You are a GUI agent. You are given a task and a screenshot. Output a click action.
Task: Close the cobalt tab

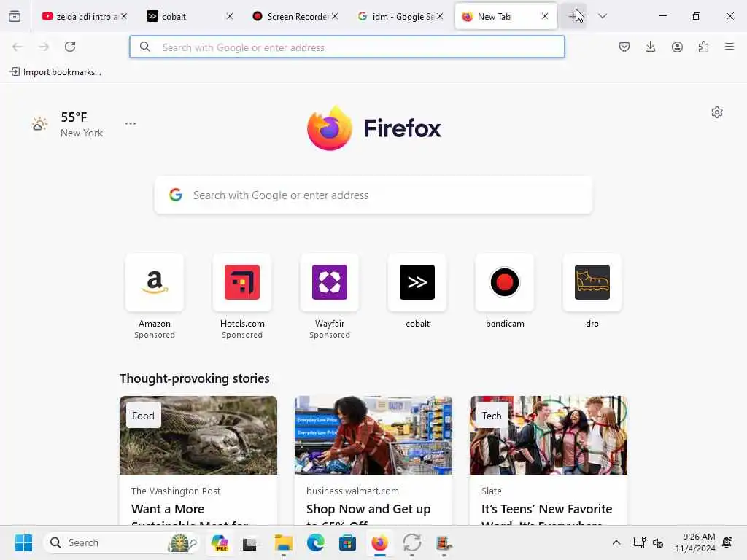230,16
